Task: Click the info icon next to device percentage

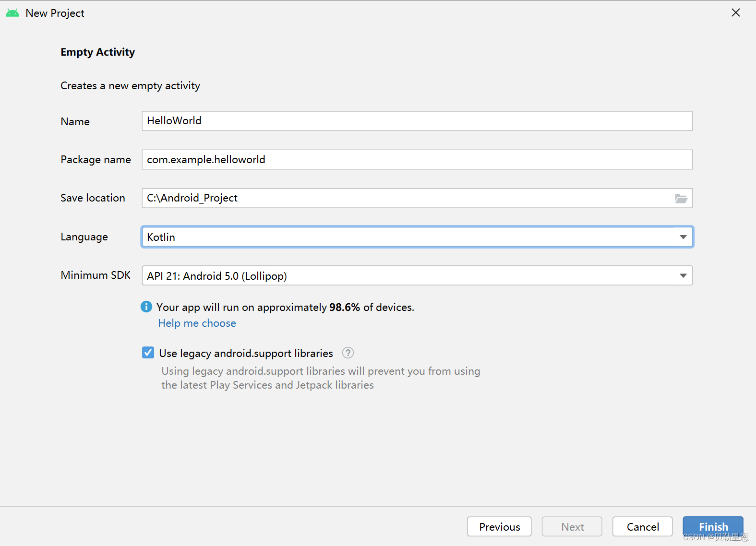Action: 146,307
